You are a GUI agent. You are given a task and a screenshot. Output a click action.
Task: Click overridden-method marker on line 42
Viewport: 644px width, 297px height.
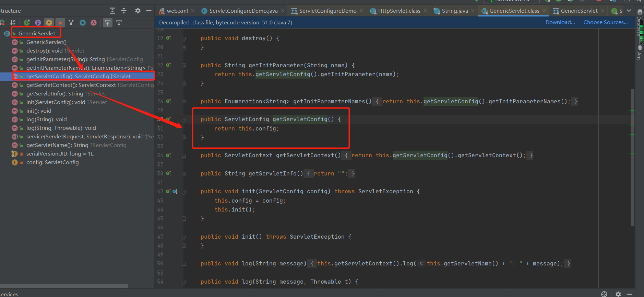[175, 191]
